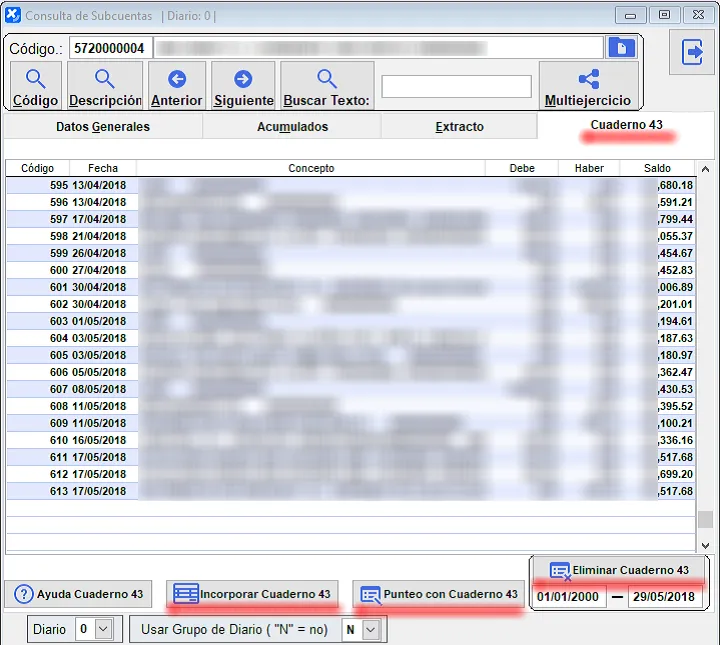
Task: Click the Buscar Texto magnifier button
Action: click(x=327, y=86)
